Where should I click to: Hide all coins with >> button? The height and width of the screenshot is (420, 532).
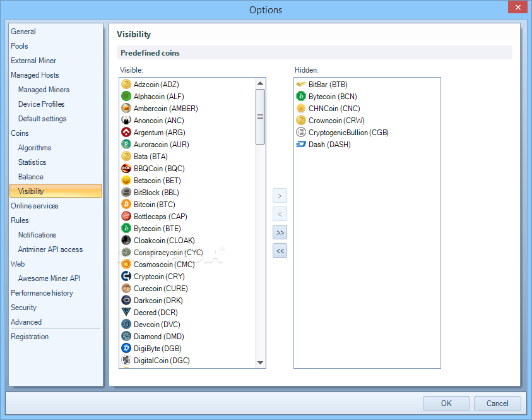pyautogui.click(x=280, y=232)
